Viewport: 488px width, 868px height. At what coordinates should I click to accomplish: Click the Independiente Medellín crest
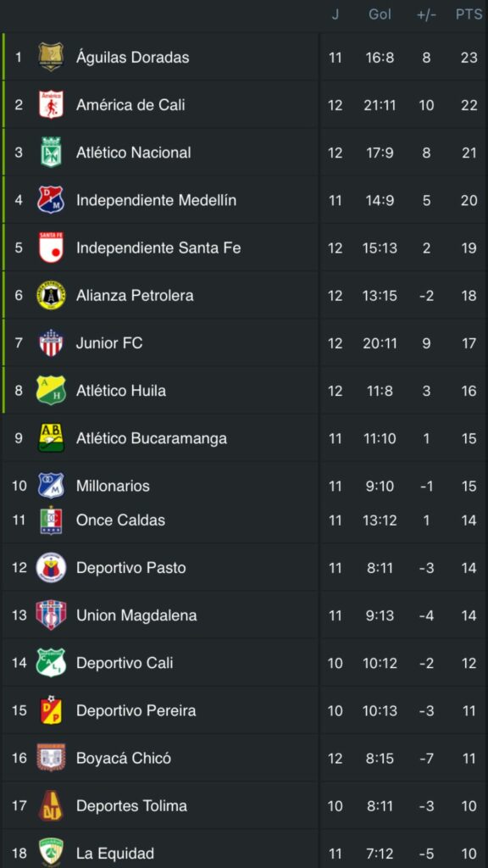click(x=53, y=201)
